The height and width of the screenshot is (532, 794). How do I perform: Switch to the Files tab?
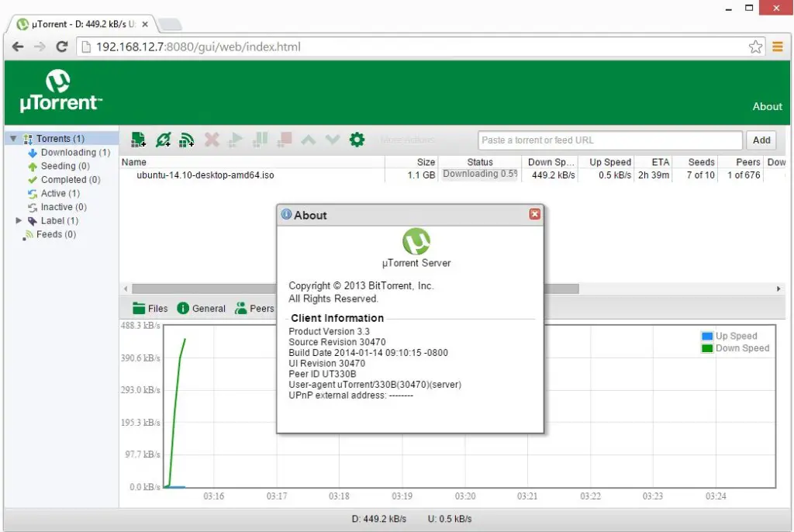click(149, 308)
